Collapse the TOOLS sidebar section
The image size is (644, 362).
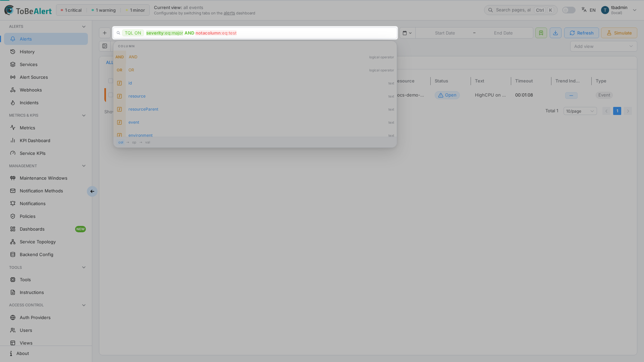(84, 267)
